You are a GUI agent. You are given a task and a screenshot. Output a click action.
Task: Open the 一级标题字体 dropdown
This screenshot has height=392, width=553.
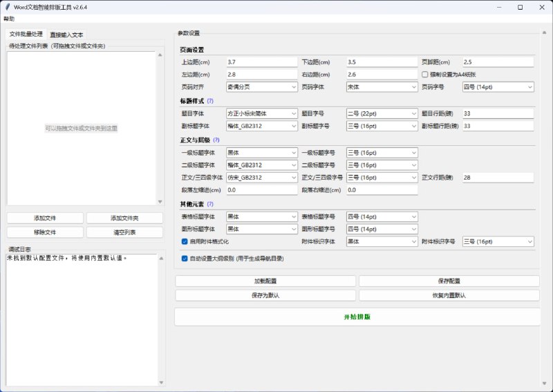click(x=262, y=153)
